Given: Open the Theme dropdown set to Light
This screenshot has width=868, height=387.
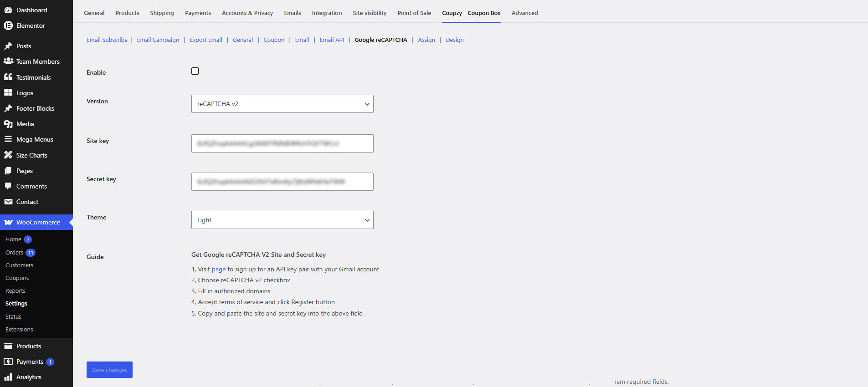Looking at the screenshot, I should (282, 220).
